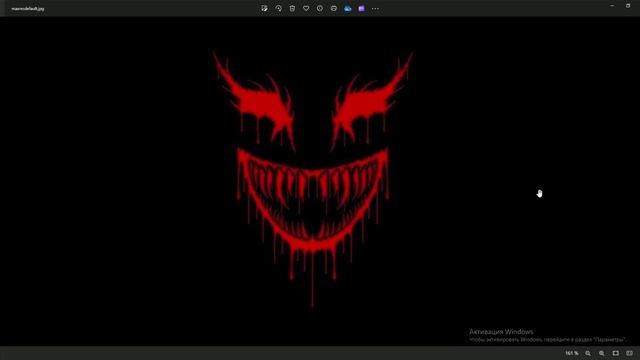Rotate the image

click(278, 8)
